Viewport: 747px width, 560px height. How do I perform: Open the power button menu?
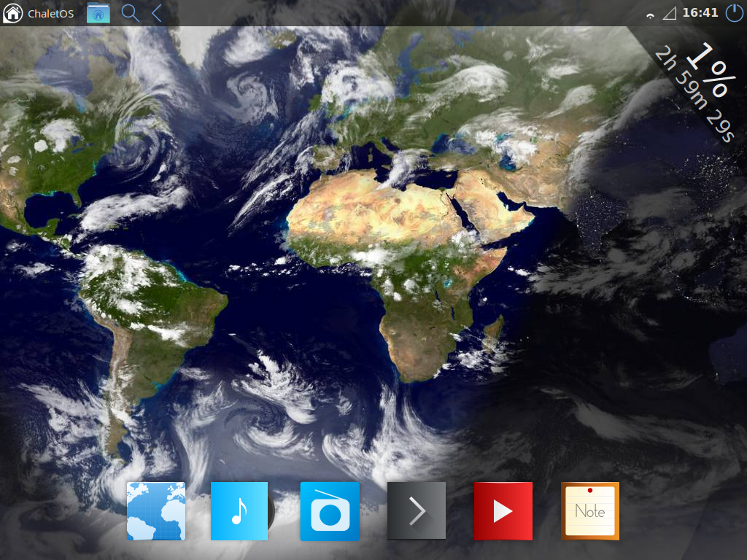[x=734, y=13]
